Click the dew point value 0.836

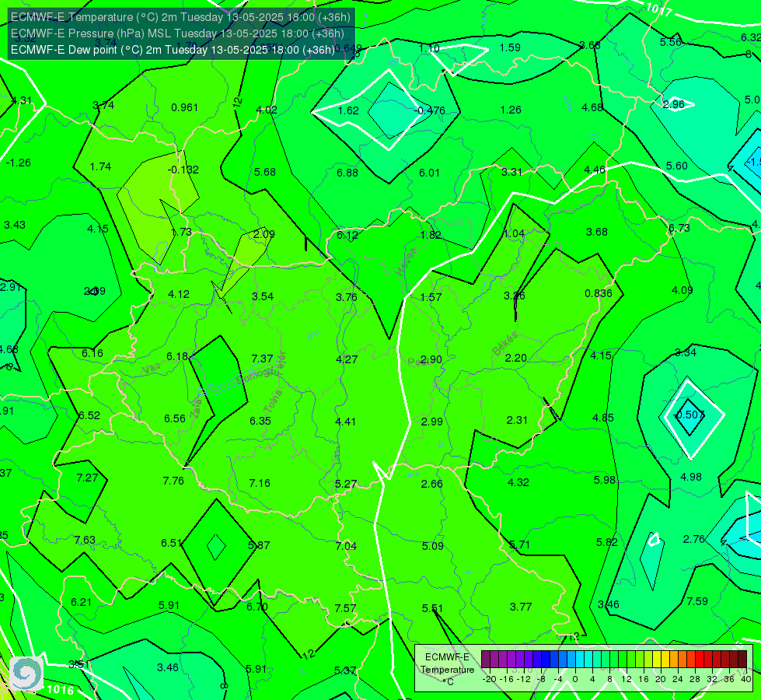pyautogui.click(x=599, y=293)
